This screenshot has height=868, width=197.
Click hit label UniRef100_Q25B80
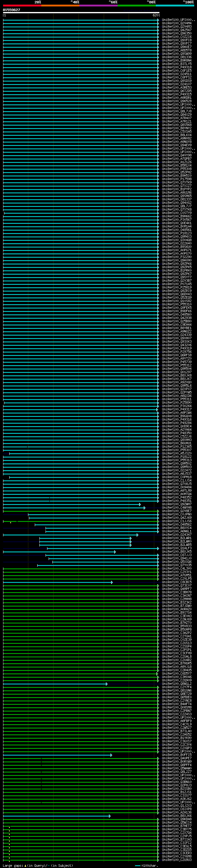coord(177,321)
